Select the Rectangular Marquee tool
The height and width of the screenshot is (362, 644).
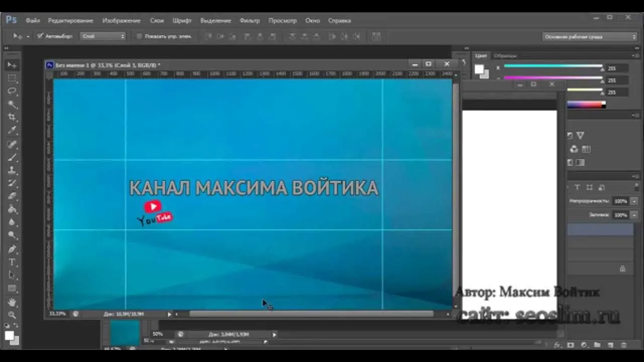coord(12,78)
